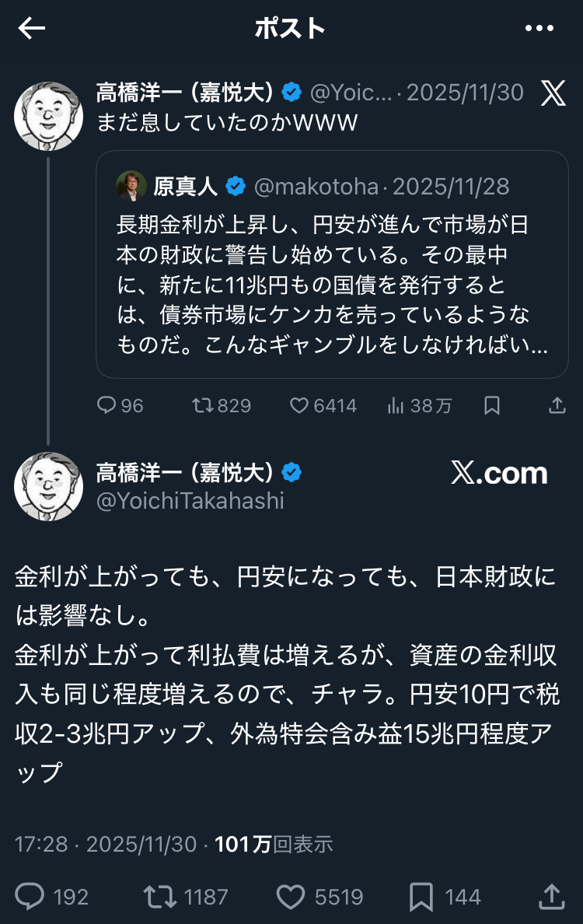Open @YoichiTakahashi profile handle link

(190, 502)
